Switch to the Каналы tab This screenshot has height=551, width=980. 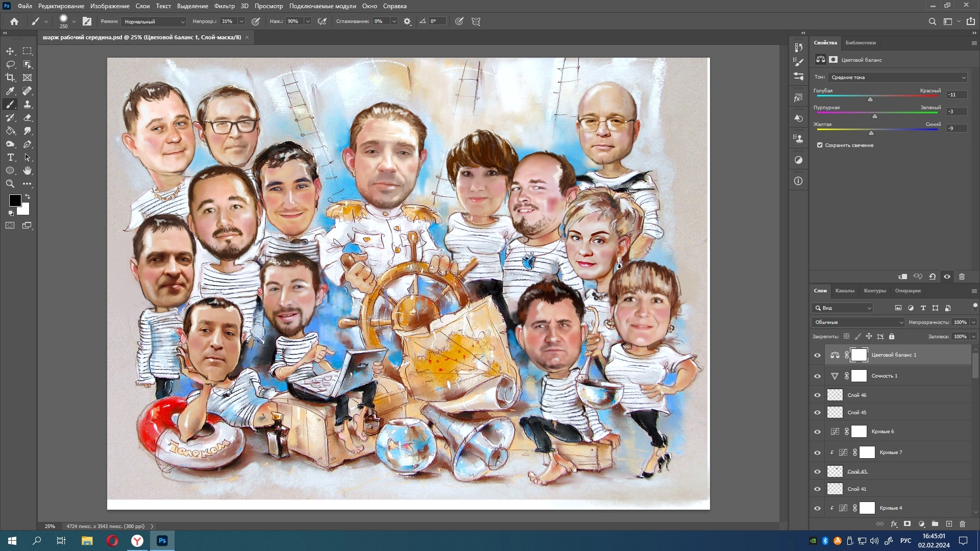coord(845,291)
